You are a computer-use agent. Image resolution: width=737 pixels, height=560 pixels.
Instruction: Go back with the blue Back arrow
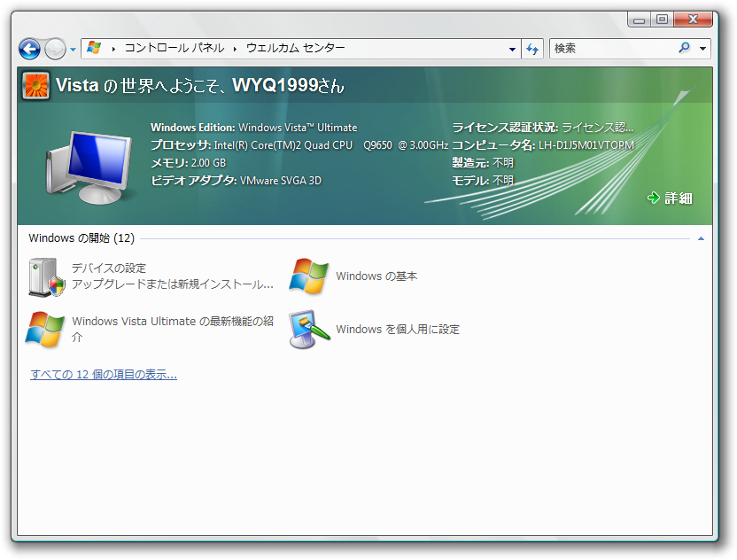pyautogui.click(x=29, y=49)
